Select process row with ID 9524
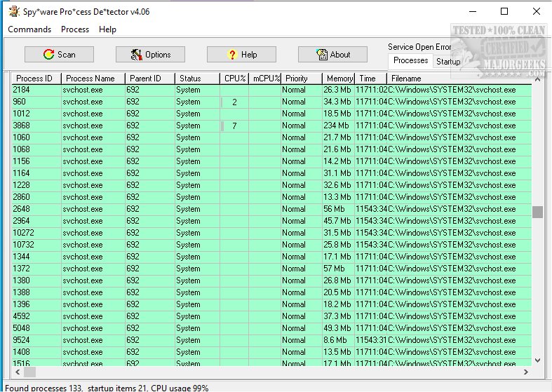Image resolution: width=552 pixels, height=392 pixels. [271, 341]
